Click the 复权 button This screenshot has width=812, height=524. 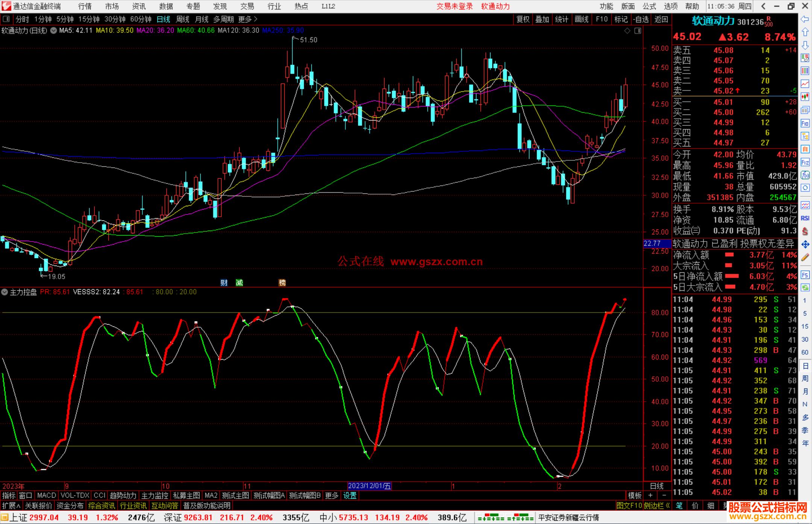[x=523, y=19]
